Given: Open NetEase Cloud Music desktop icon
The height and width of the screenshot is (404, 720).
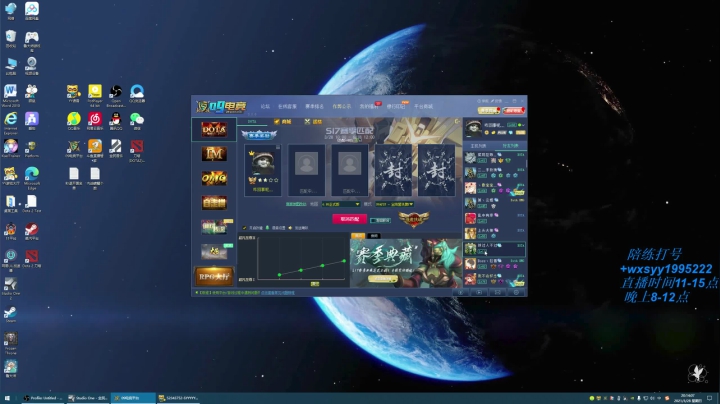Looking at the screenshot, I should [x=95, y=122].
